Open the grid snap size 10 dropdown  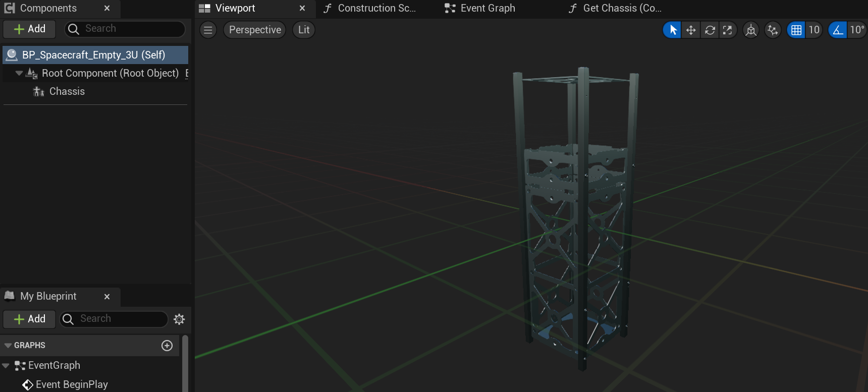814,30
